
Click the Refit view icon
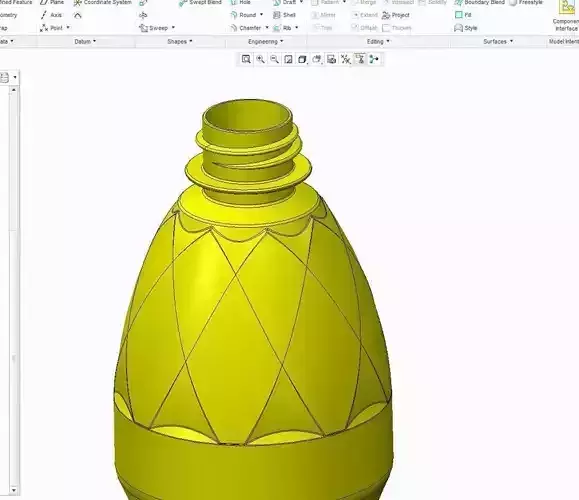tap(246, 59)
